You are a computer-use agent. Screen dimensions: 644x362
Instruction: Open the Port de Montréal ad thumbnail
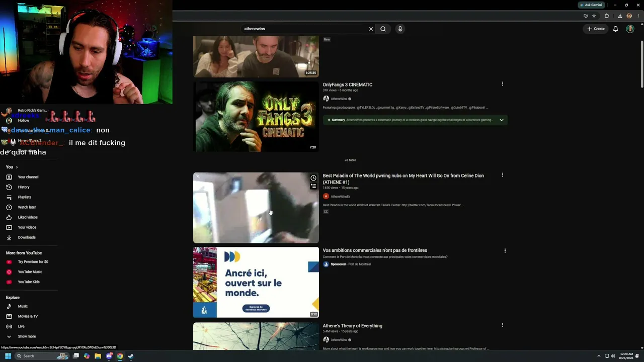(256, 282)
